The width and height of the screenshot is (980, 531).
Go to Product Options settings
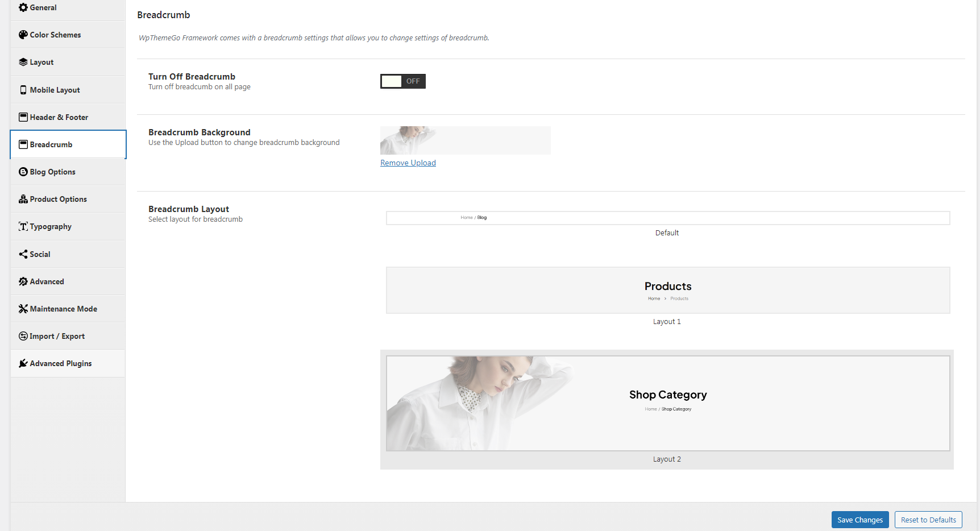click(58, 199)
